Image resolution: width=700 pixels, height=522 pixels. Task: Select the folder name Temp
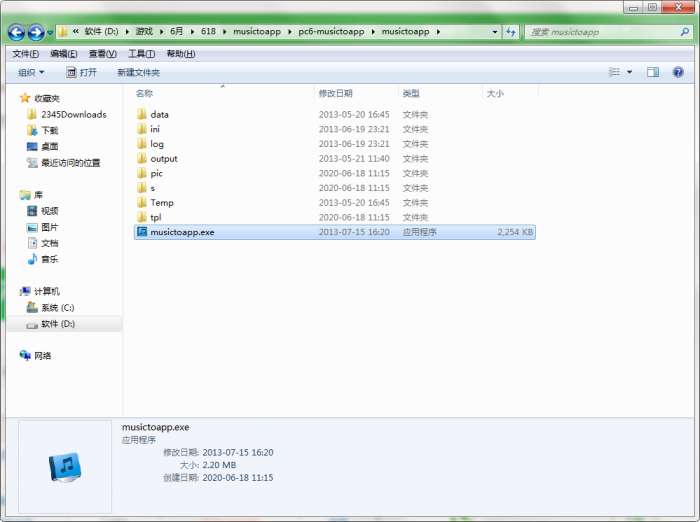162,203
